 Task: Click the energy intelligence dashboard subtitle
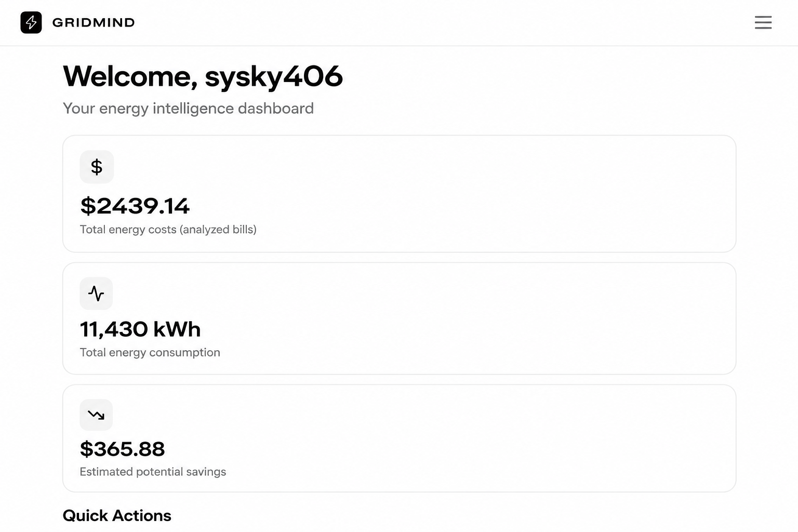click(x=188, y=108)
